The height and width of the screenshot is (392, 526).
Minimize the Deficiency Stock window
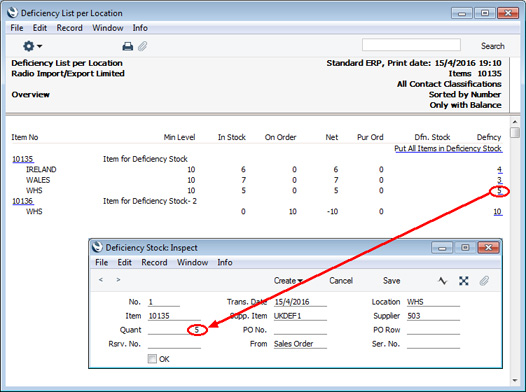(x=442, y=248)
